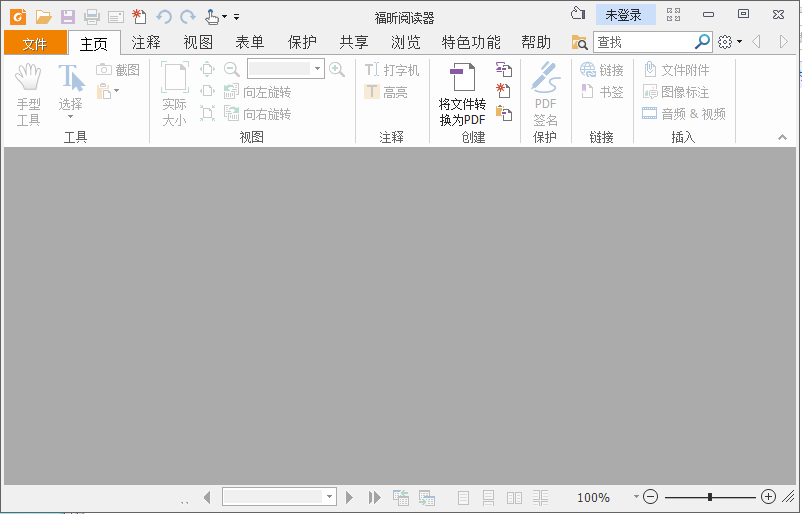The width and height of the screenshot is (802, 514).
Task: Collapse the ribbon with the chevron
Action: 782,137
